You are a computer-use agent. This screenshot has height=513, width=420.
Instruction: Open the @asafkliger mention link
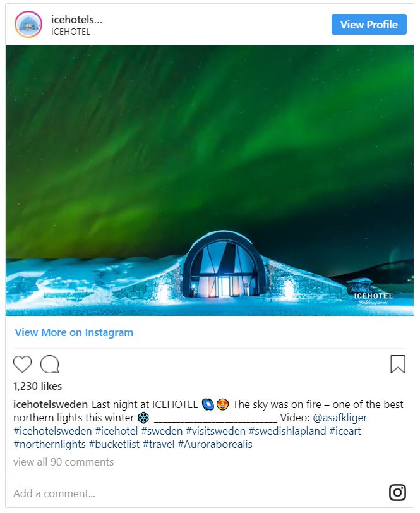point(340,418)
